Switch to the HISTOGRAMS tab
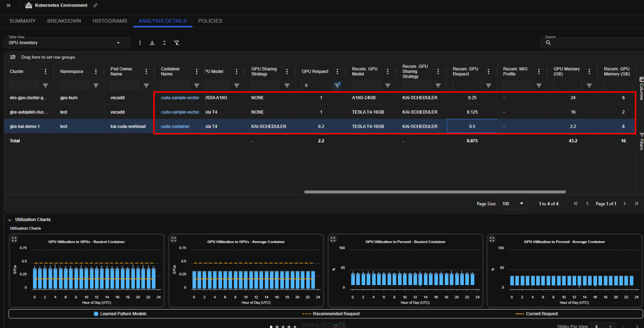644x328 pixels. [110, 21]
